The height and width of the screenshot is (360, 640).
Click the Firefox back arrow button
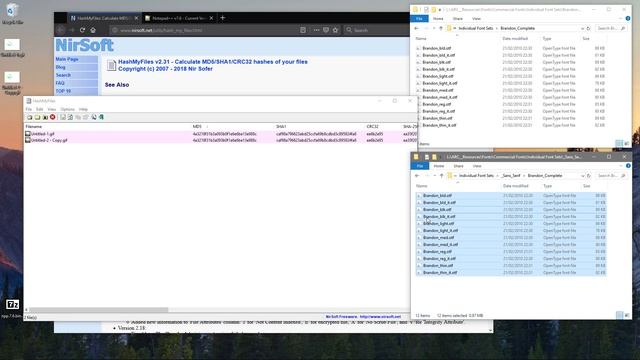click(x=61, y=30)
